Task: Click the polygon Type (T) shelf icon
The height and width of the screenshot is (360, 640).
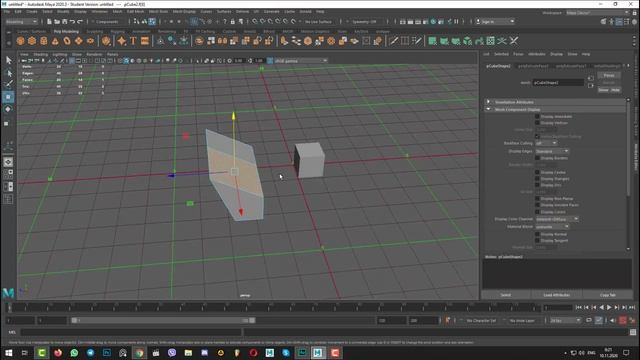Action: (133, 41)
